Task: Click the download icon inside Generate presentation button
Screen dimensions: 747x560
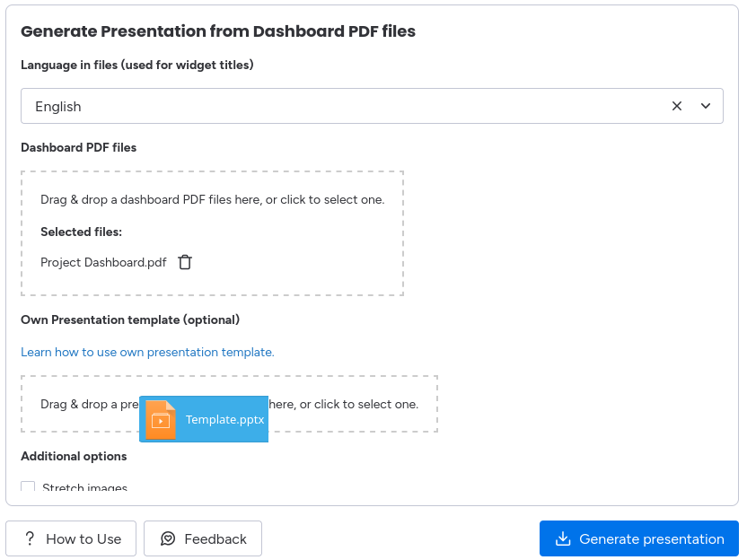Action: click(563, 538)
